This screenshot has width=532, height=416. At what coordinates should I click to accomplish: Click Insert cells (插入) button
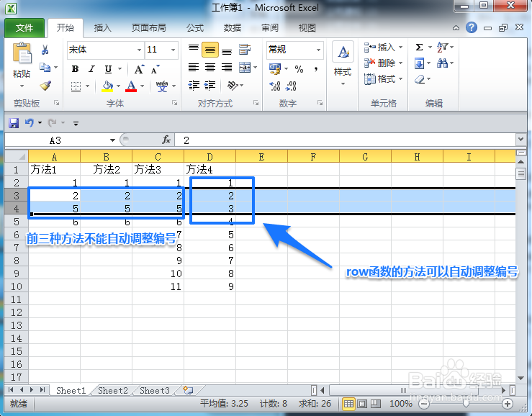click(x=384, y=48)
